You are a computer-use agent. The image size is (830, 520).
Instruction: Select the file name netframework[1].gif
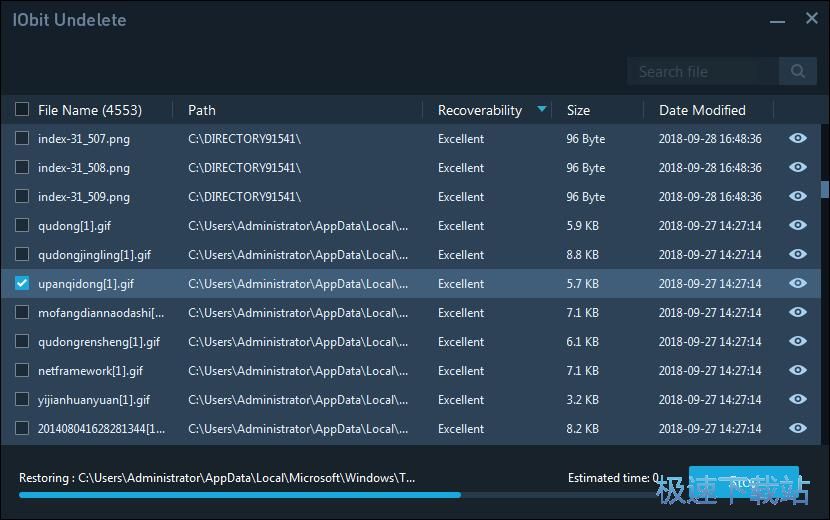pos(90,371)
